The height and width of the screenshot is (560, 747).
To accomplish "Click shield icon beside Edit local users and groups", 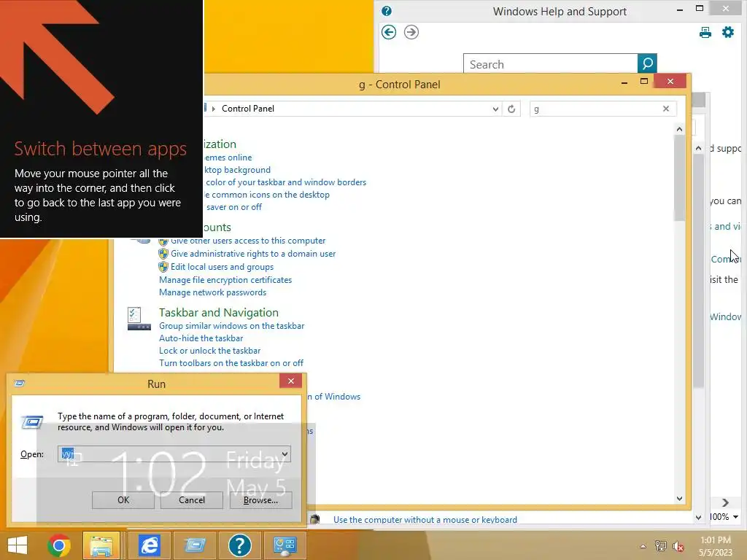I will [163, 267].
